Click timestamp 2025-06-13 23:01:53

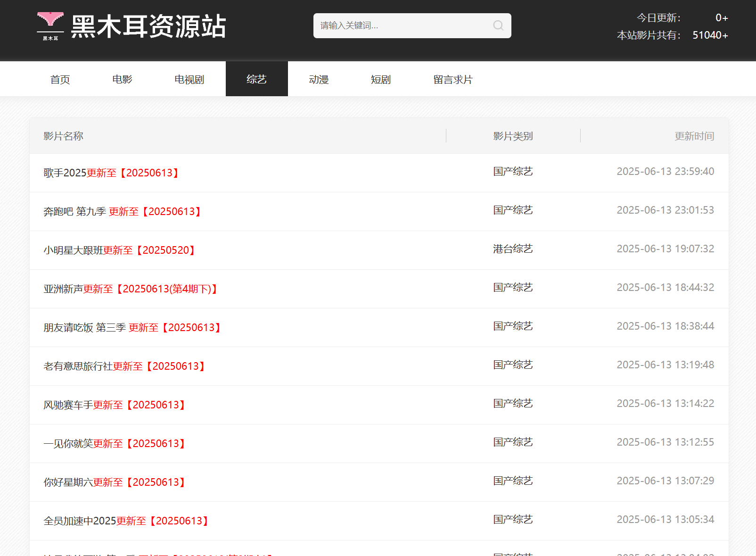(x=666, y=210)
